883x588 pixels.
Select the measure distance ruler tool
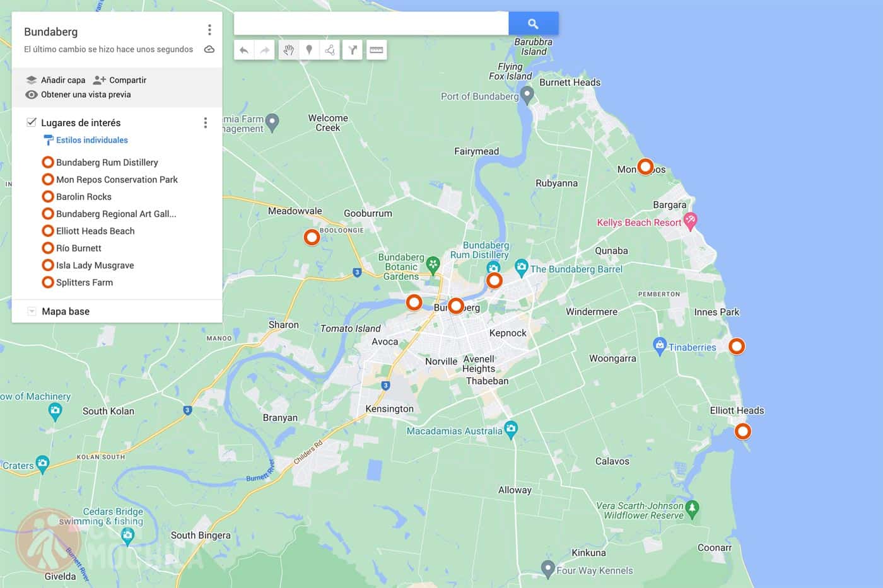[377, 50]
